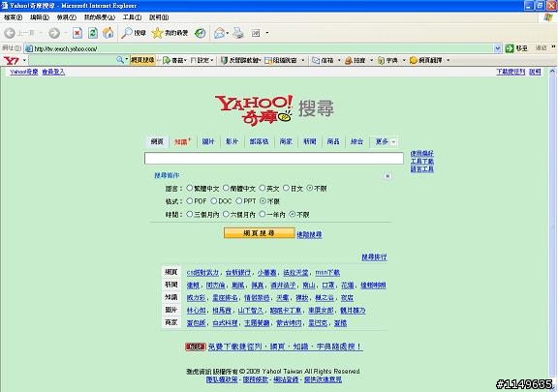Go back with the Back arrow icon
The image size is (558, 392).
coord(10,33)
